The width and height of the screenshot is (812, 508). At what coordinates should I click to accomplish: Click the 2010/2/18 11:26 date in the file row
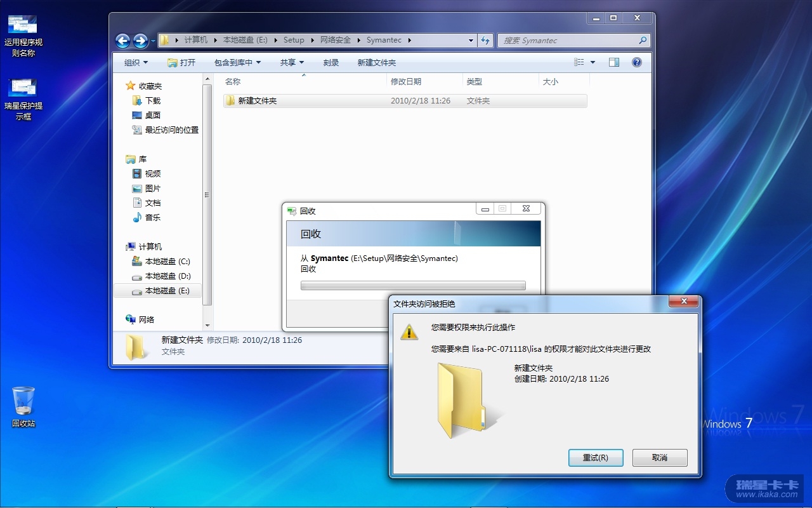421,100
